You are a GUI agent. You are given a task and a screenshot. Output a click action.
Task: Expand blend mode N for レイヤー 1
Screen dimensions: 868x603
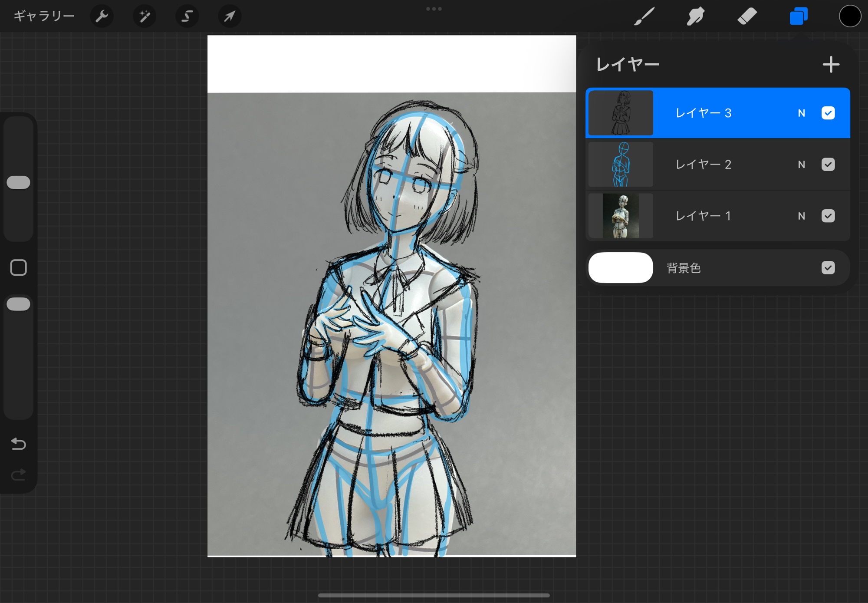[801, 216]
